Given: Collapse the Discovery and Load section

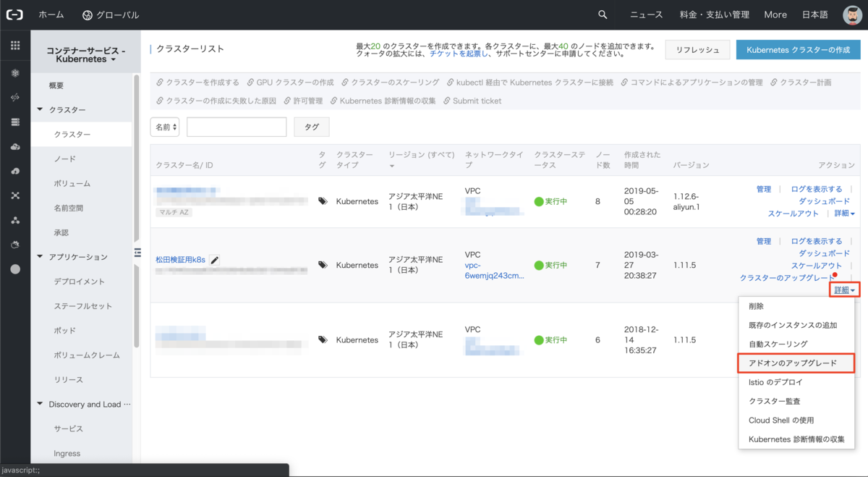Looking at the screenshot, I should (40, 405).
